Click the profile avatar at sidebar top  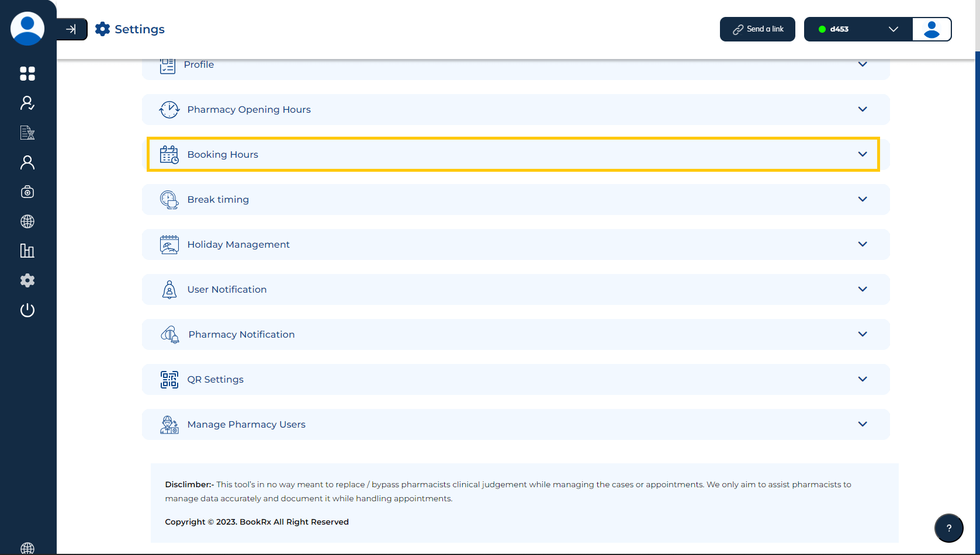27,28
